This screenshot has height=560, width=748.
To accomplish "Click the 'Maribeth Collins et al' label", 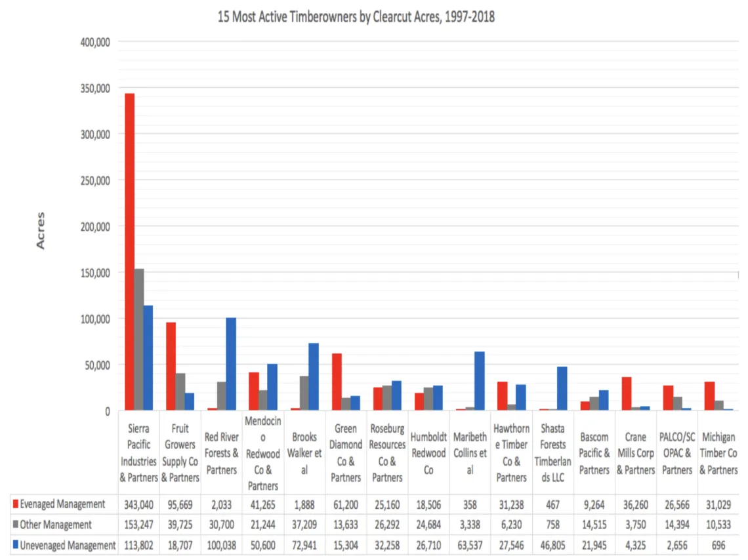I will 470,453.
